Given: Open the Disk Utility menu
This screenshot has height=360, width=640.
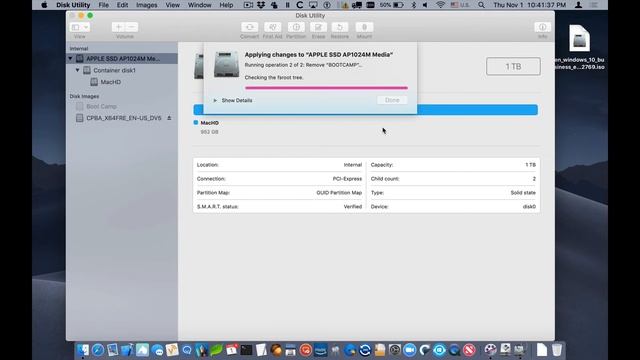Looking at the screenshot, I should point(73,5).
